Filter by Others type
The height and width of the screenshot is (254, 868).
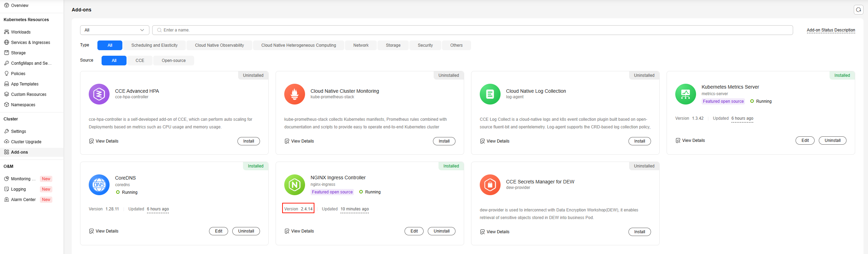pyautogui.click(x=457, y=45)
